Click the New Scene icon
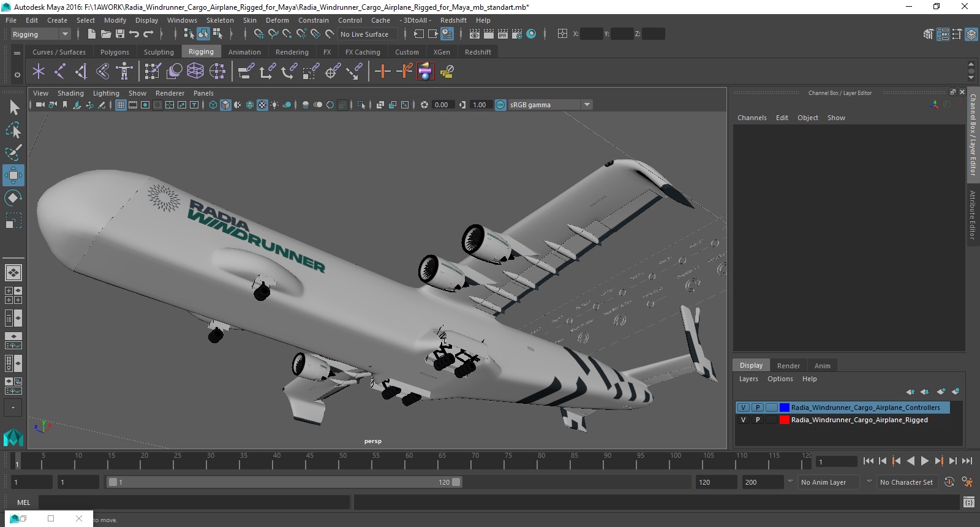This screenshot has height=527, width=980. click(x=91, y=34)
